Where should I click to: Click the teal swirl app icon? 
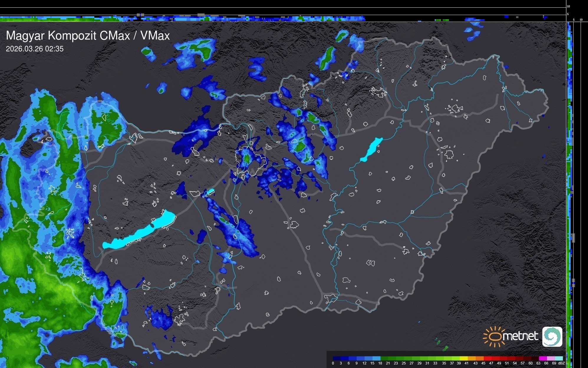(x=552, y=336)
